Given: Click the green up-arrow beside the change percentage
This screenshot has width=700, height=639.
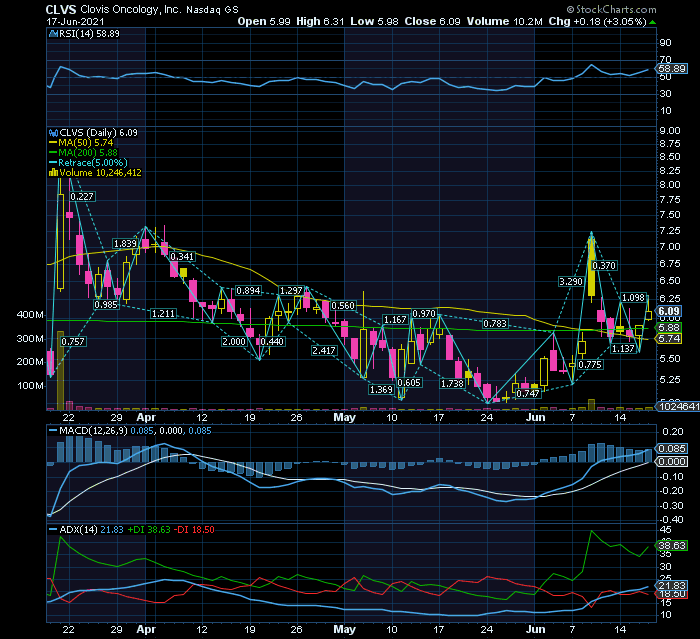Looking at the screenshot, I should click(x=652, y=22).
